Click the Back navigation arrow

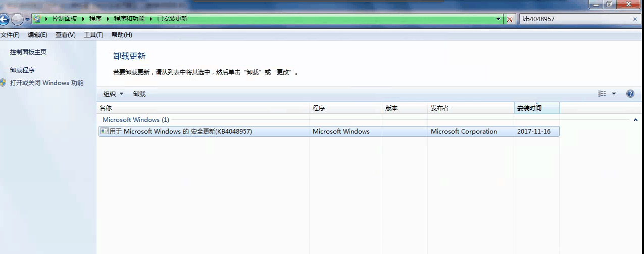[4, 20]
